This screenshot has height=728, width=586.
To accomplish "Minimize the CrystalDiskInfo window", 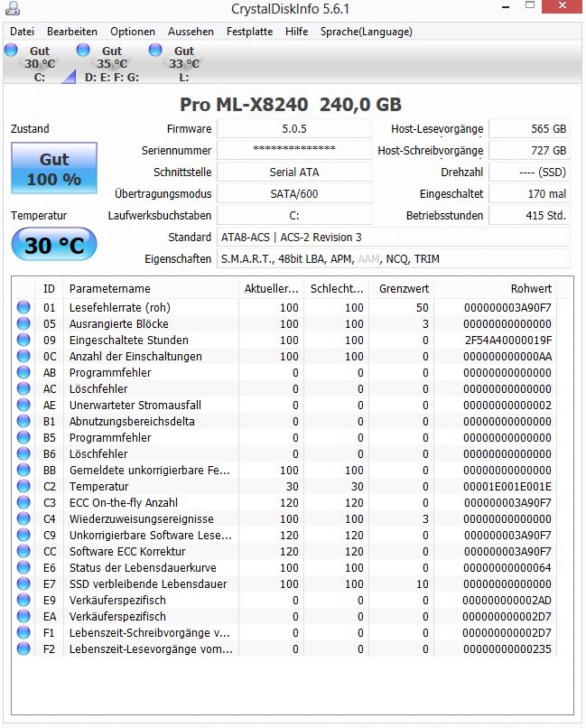I will point(506,7).
